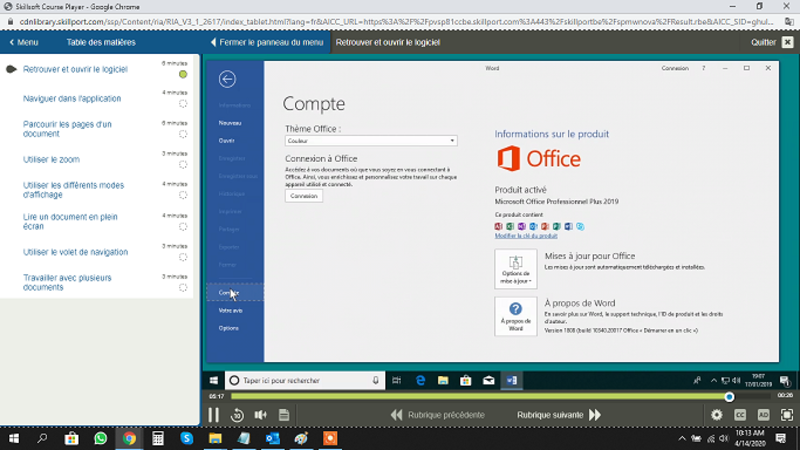This screenshot has width=800, height=450.
Task: Open lesson Utiliser le volet de navigation
Action: coord(75,252)
